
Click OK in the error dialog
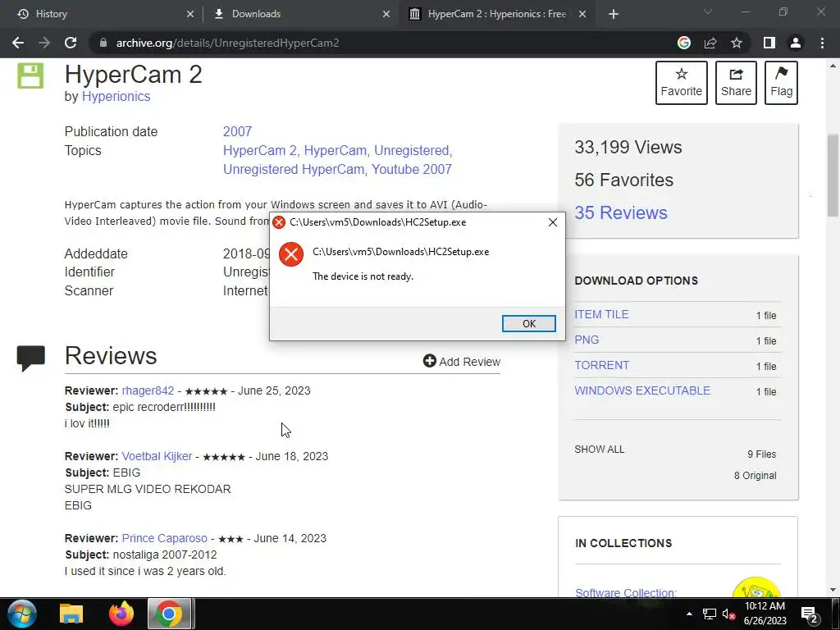tap(529, 323)
